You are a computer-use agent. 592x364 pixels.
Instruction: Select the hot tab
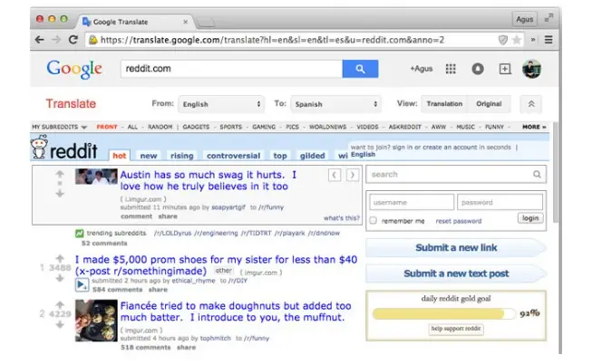point(120,156)
